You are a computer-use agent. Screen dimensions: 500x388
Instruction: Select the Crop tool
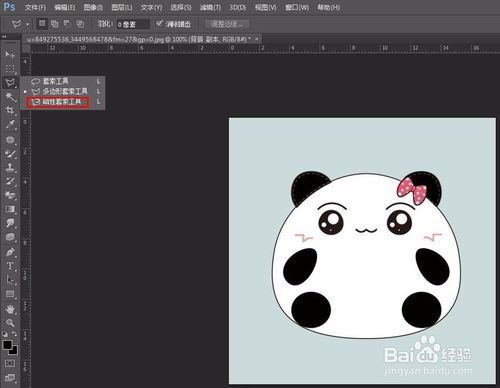(x=10, y=110)
